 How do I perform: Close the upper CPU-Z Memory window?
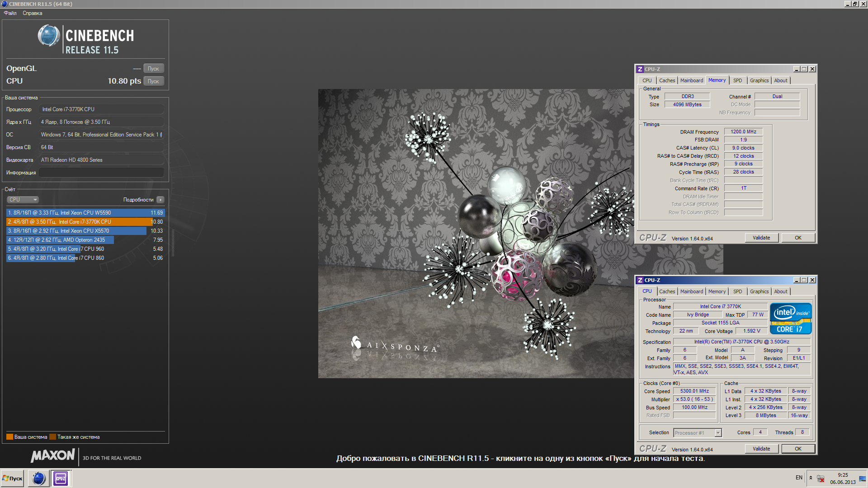coord(812,69)
